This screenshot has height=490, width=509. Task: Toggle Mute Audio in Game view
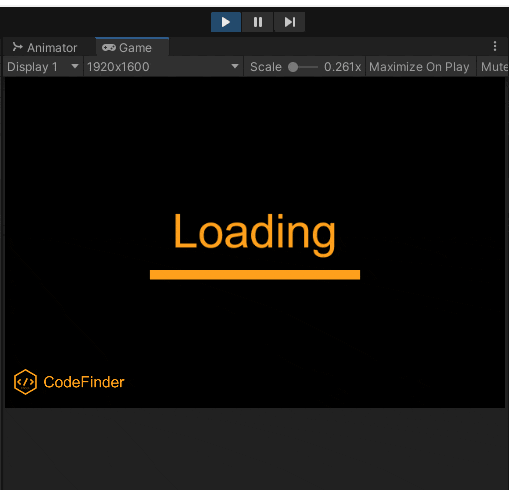(494, 67)
